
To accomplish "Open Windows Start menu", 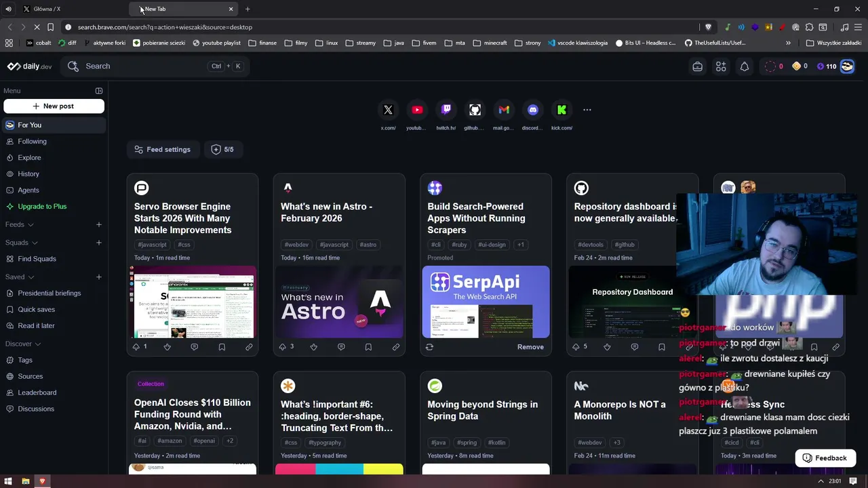I will 8,481.
